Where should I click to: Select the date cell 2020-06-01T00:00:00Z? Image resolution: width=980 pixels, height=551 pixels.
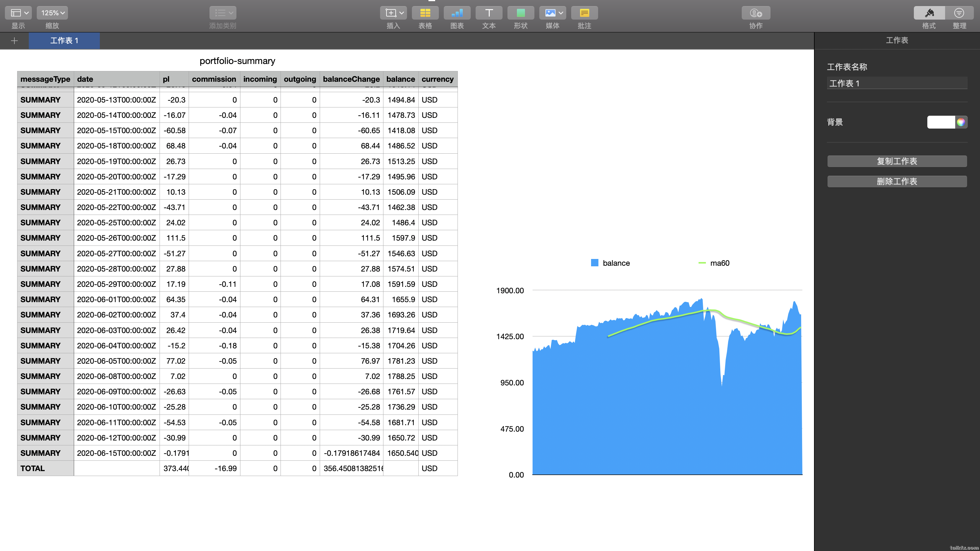(x=117, y=300)
